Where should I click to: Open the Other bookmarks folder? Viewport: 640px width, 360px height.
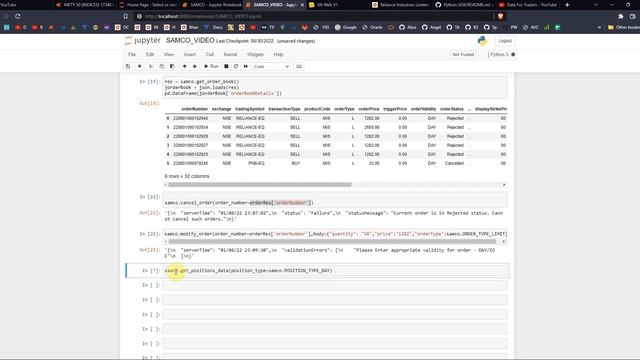(623, 27)
